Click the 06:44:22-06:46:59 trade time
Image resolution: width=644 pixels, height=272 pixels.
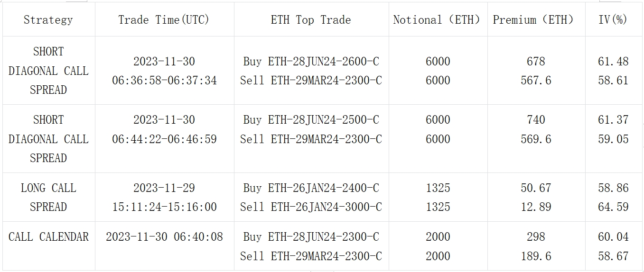pos(164,139)
